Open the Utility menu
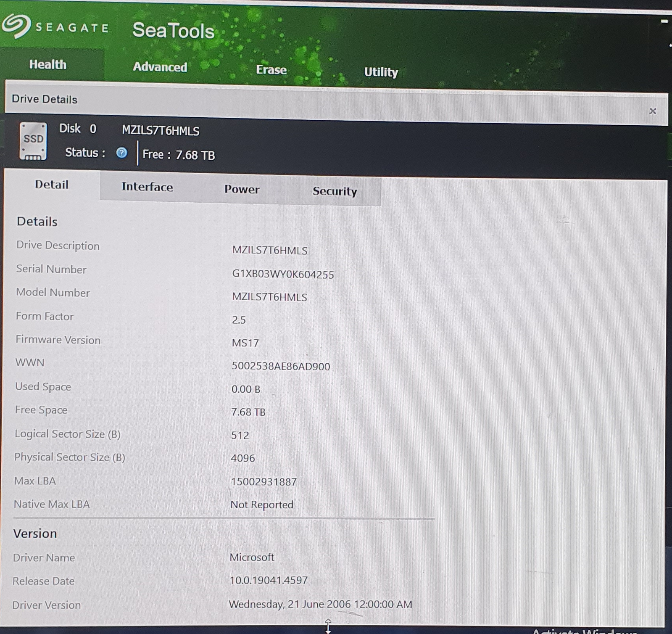The height and width of the screenshot is (634, 672). 381,72
